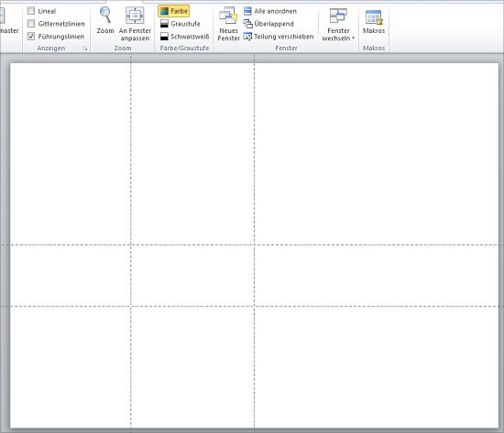Open the Zoom magnifier tool

pyautogui.click(x=105, y=20)
